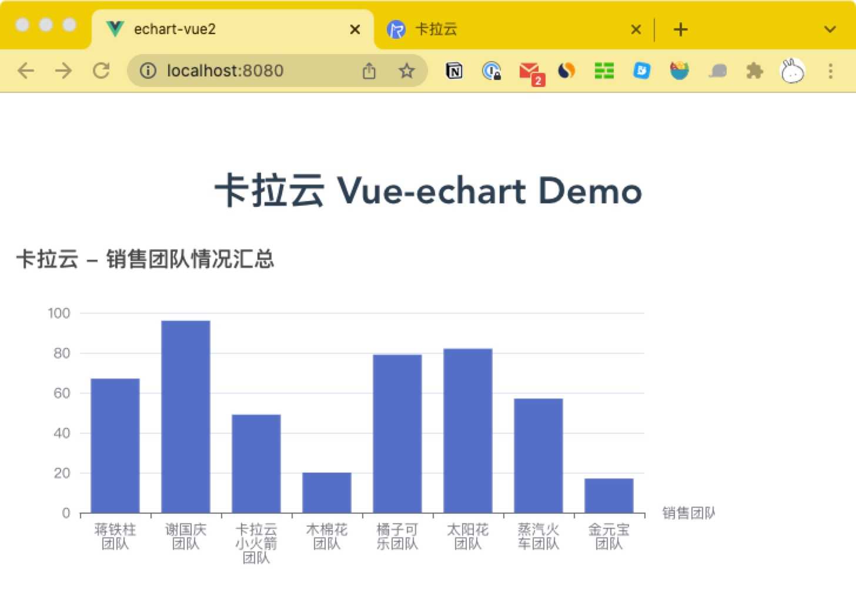856x616 pixels.
Task: Go forward to the next page
Action: [63, 71]
